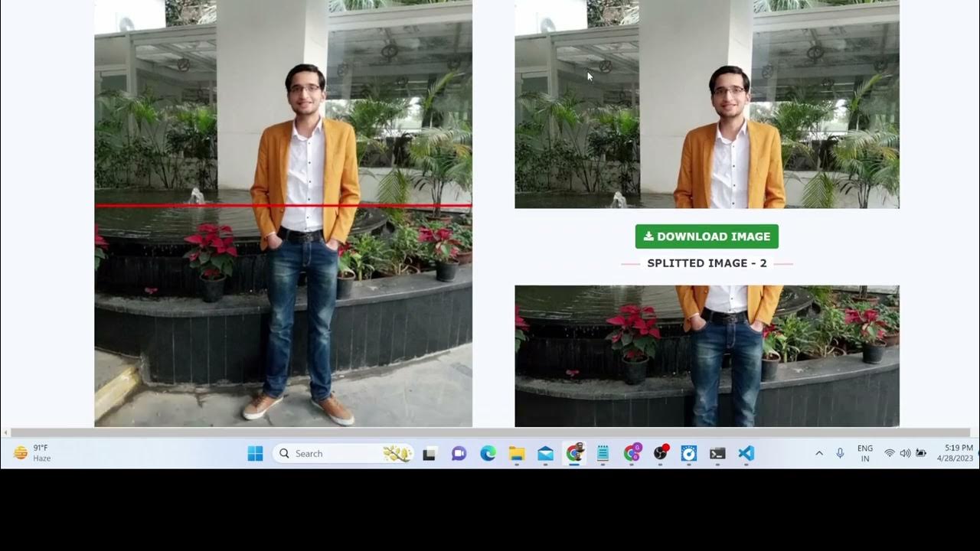Viewport: 980px width, 551px height.
Task: Open the ENG IN language switcher
Action: click(x=865, y=454)
